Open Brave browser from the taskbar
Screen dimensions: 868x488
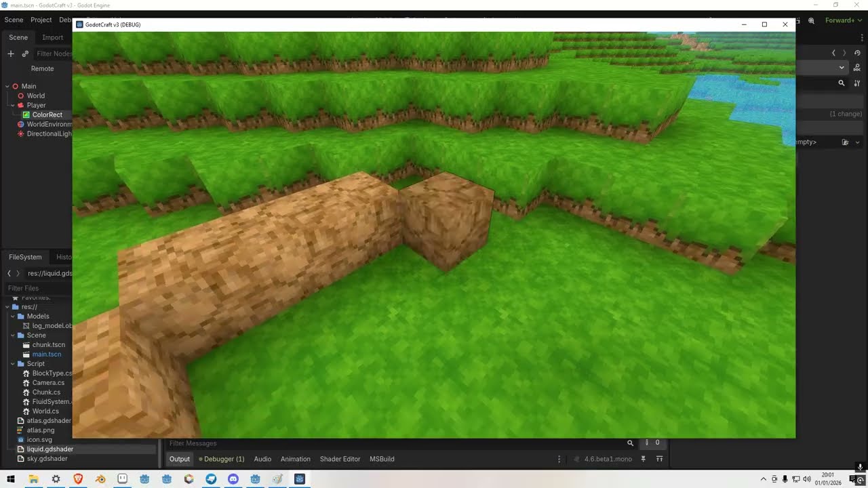pyautogui.click(x=78, y=479)
